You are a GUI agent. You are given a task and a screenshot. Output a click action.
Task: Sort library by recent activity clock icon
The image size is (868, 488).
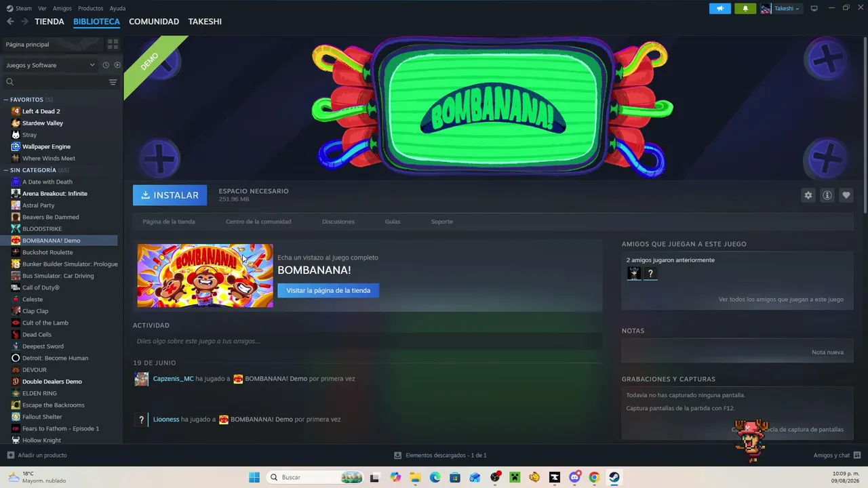106,65
